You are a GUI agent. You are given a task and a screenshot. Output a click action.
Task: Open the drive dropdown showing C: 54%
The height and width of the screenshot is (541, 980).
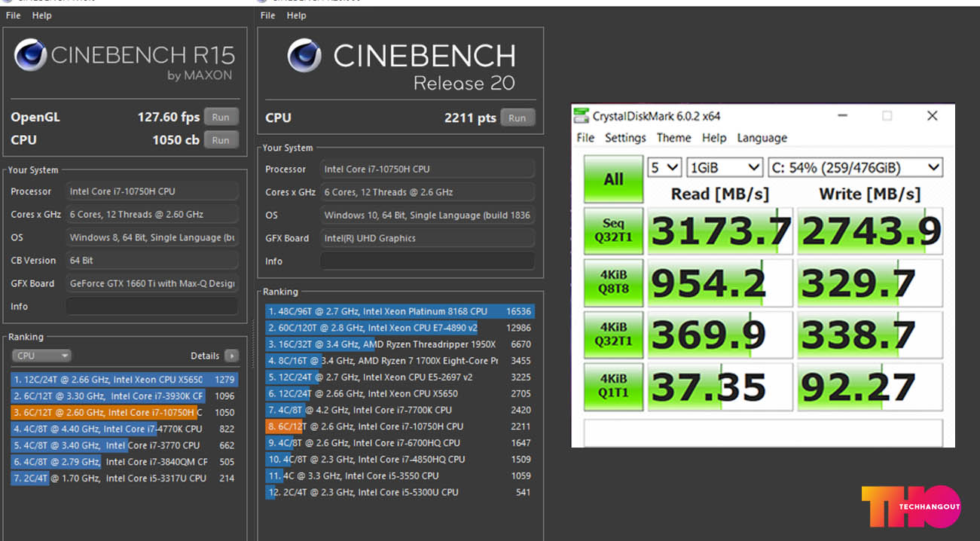(x=855, y=167)
